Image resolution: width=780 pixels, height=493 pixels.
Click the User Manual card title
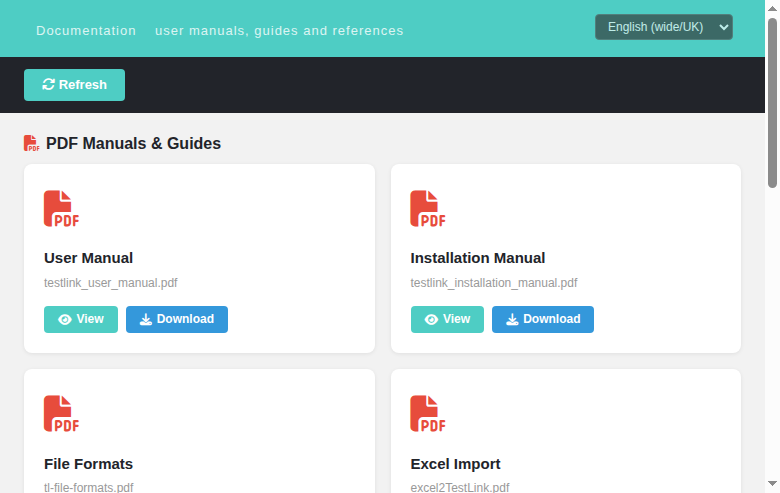pos(89,258)
